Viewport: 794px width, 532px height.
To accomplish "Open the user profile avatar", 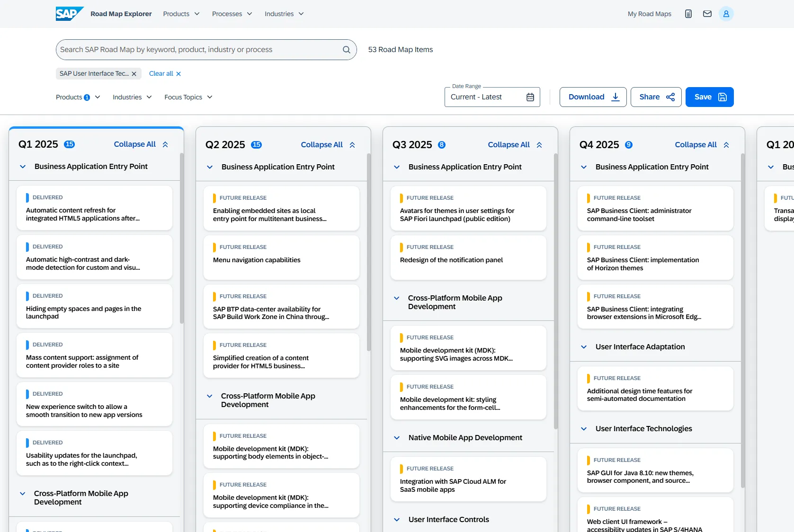I will [x=726, y=14].
